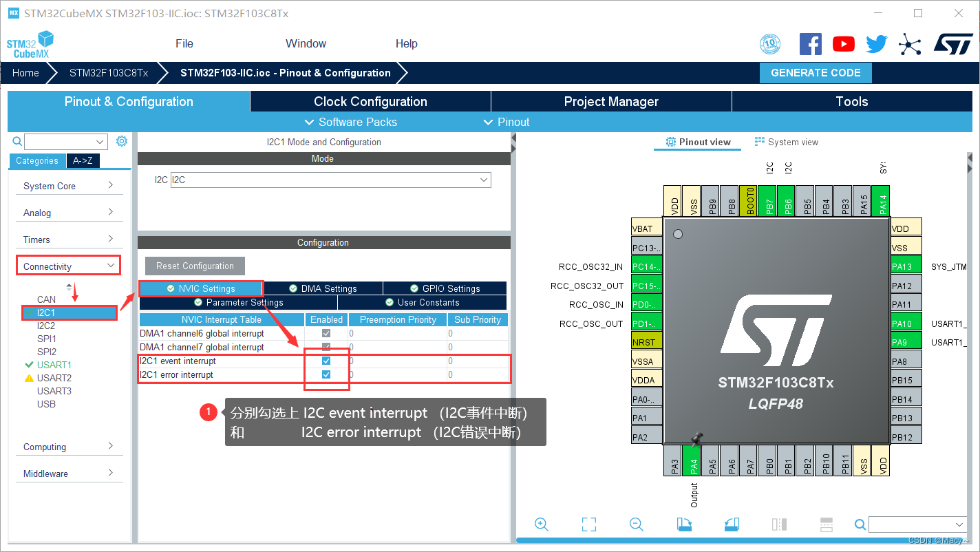
Task: Open the pin search dropdown
Action: pos(918,524)
